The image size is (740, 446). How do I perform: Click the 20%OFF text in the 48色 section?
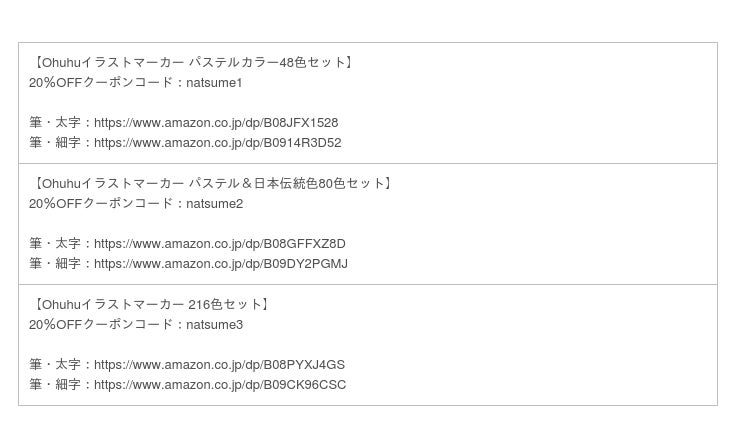click(55, 83)
